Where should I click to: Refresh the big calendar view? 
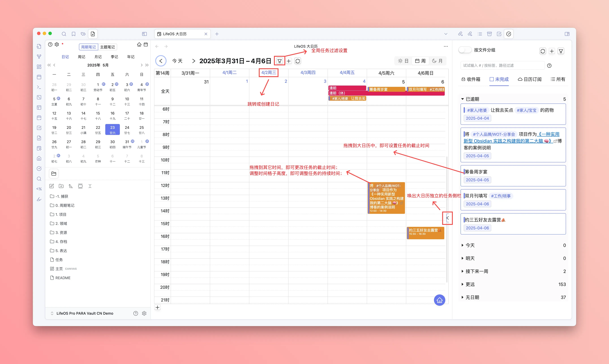(x=298, y=61)
